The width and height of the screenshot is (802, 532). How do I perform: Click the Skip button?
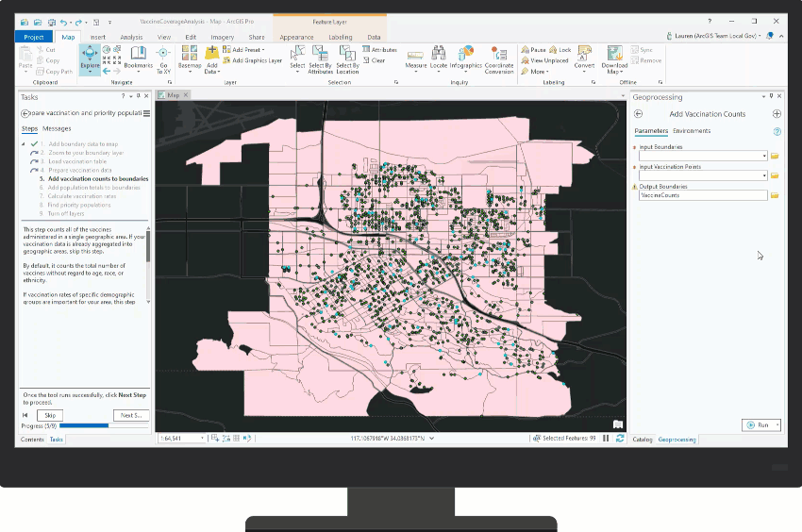[50, 415]
